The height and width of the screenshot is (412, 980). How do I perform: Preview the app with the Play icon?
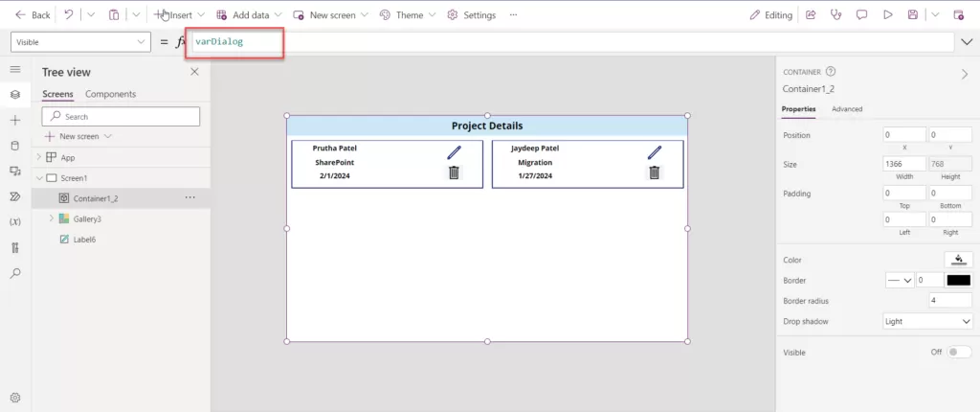click(x=887, y=15)
